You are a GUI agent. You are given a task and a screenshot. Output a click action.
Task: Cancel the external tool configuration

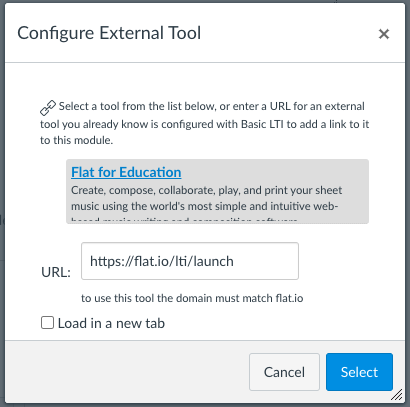pos(284,372)
